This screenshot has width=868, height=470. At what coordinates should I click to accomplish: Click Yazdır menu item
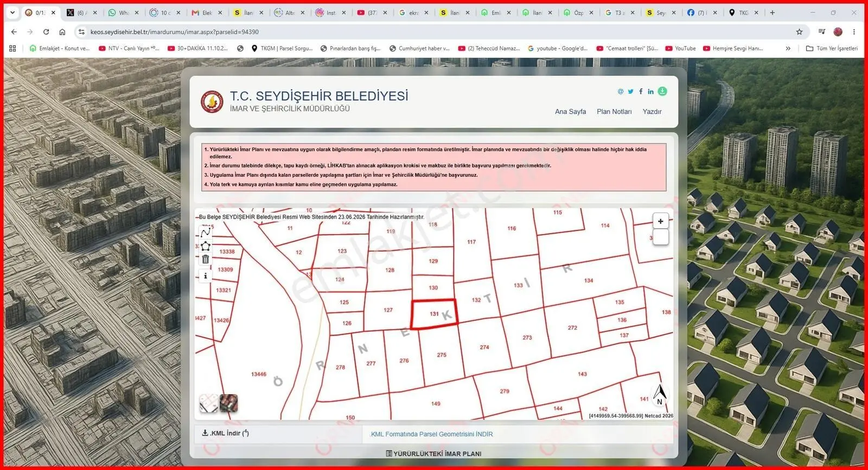point(652,112)
